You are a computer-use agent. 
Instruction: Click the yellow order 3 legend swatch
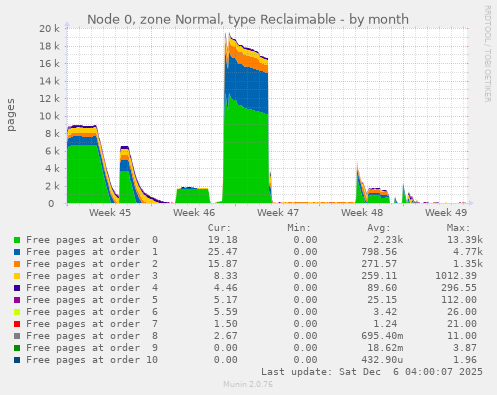tap(17, 276)
